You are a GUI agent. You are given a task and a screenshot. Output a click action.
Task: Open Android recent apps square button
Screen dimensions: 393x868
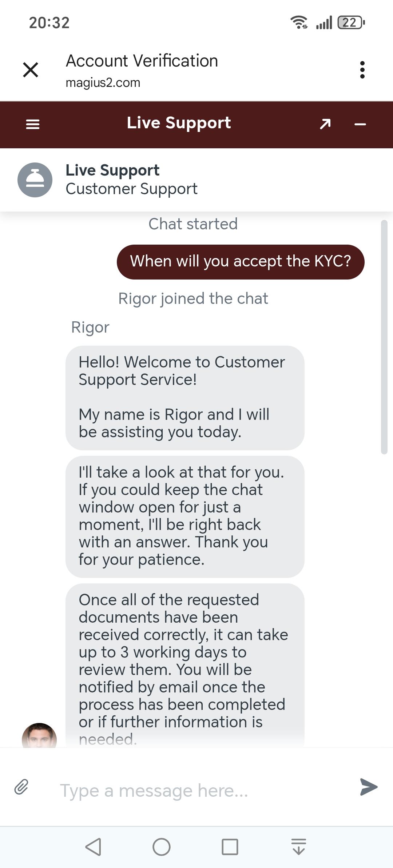(x=230, y=847)
